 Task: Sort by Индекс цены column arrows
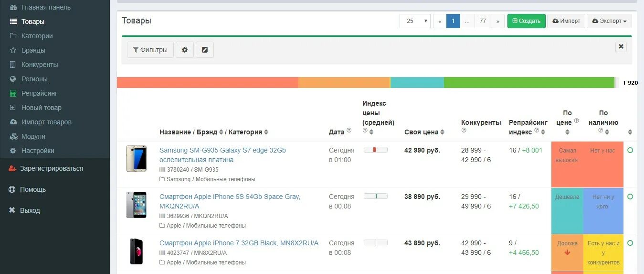pos(371,132)
